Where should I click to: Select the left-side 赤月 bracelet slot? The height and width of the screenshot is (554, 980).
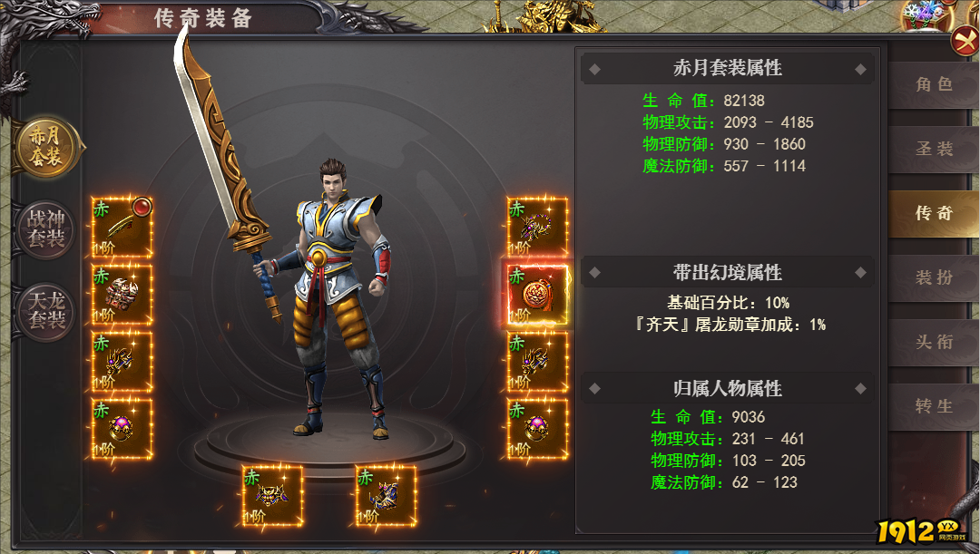(x=122, y=362)
